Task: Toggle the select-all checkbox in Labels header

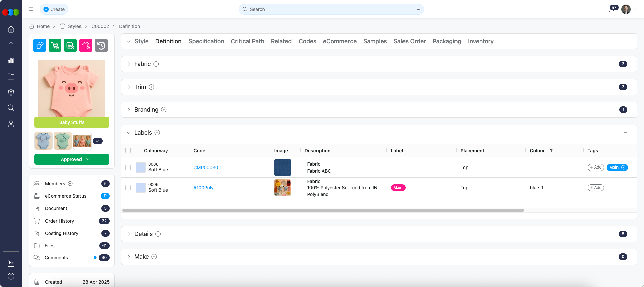Action: pos(128,151)
